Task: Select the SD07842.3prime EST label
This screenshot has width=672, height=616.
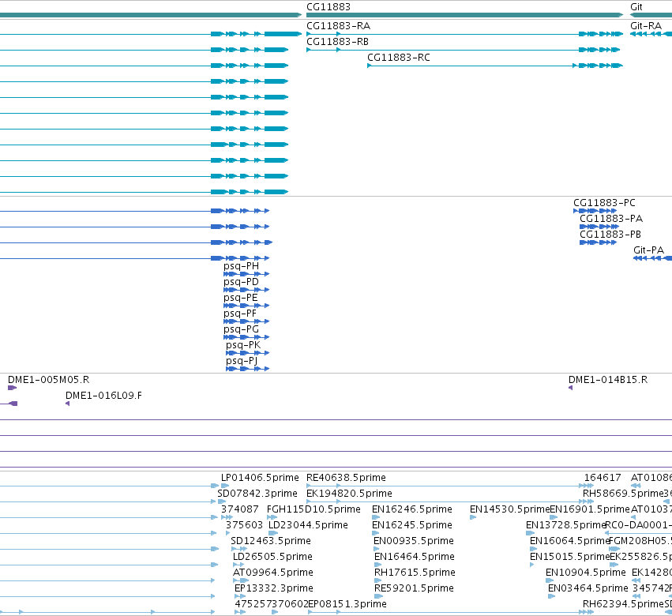Action: click(257, 494)
